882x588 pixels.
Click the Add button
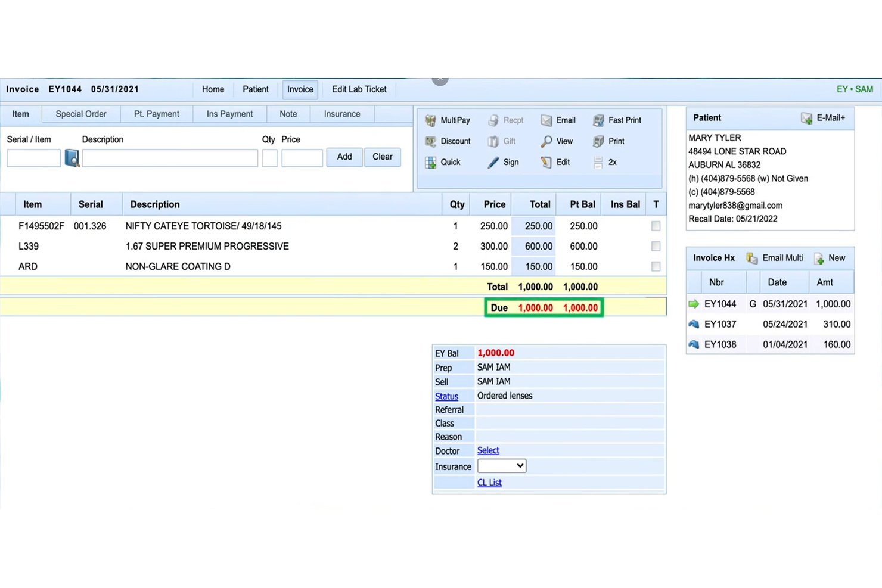[344, 157]
